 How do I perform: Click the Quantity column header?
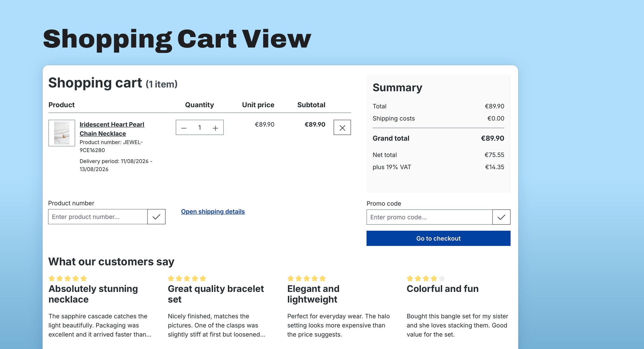coord(199,105)
